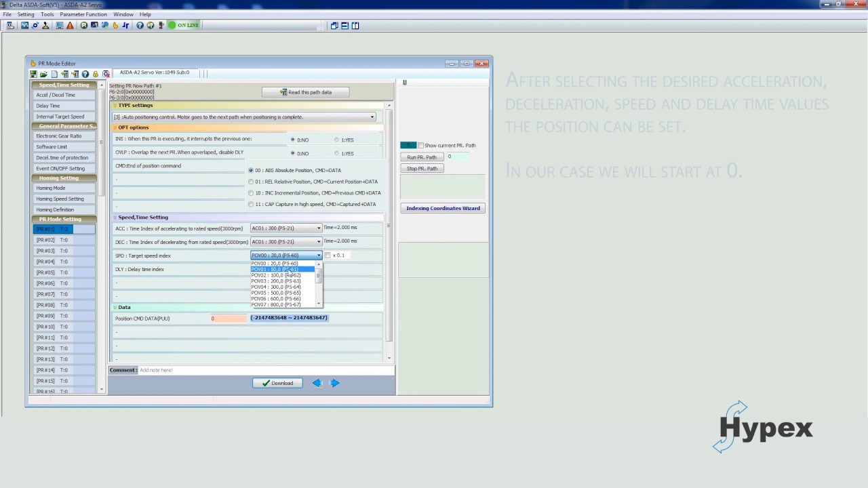
Task: Click the tile windows horizontally icon
Action: click(x=344, y=25)
